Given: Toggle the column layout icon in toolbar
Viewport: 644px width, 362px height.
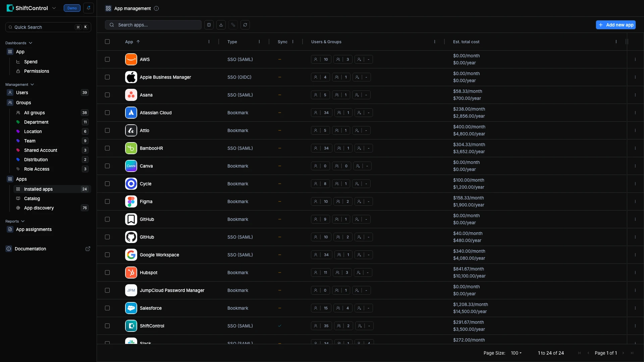Looking at the screenshot, I should tap(209, 25).
